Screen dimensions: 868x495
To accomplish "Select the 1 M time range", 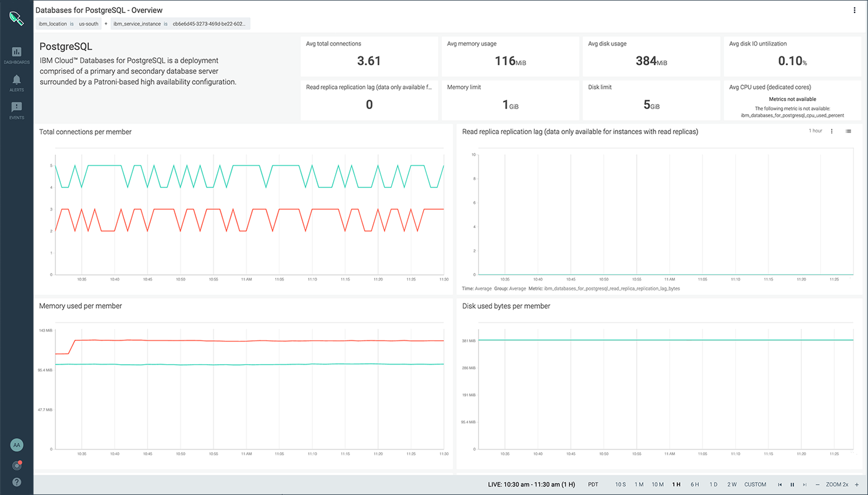I will click(x=639, y=485).
